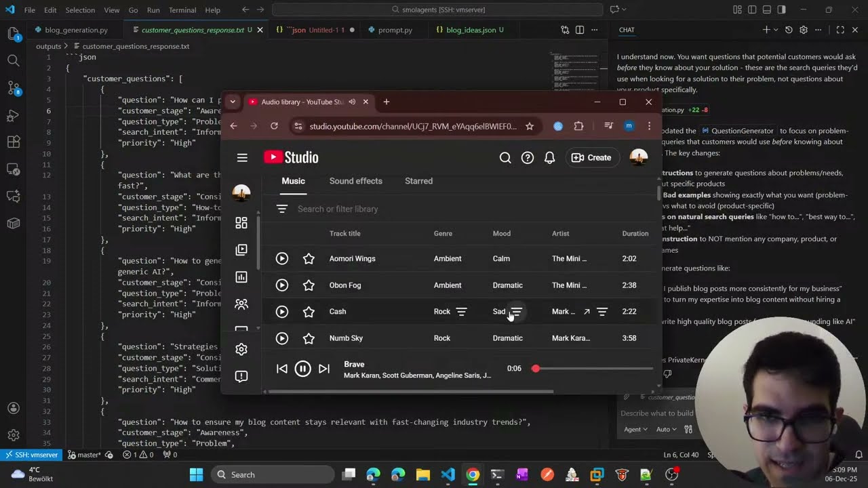Viewport: 868px width, 488px height.
Task: Open chat settings gear in Chat panel header
Action: click(804, 30)
